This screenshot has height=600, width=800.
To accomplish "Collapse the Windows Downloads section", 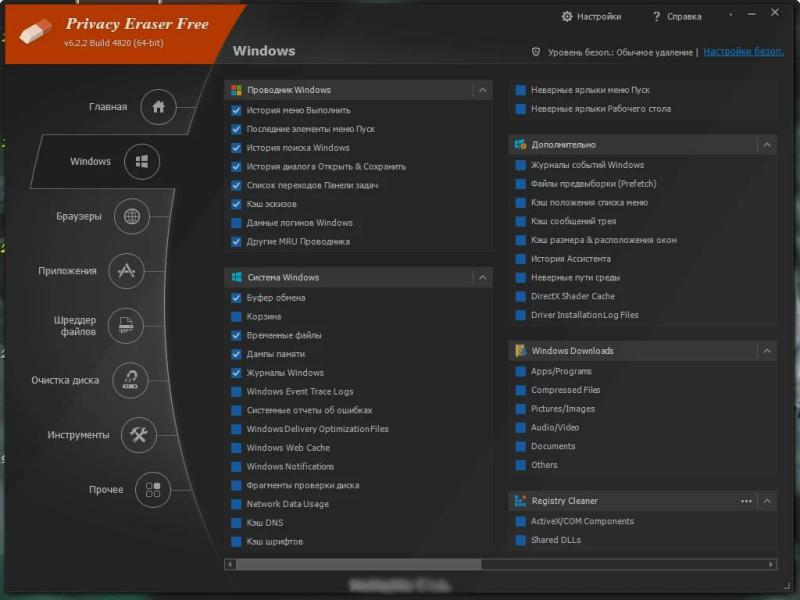I will tap(767, 351).
